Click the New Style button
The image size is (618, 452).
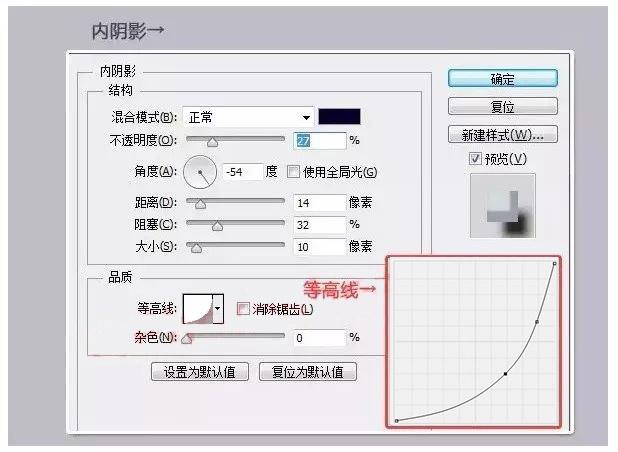tap(502, 135)
